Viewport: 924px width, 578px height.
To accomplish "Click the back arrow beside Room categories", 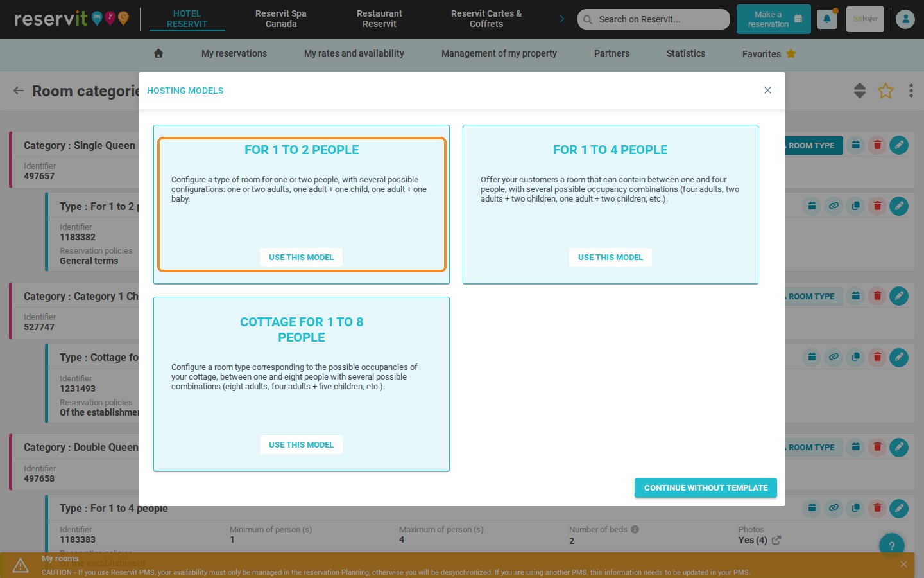I will pyautogui.click(x=19, y=91).
